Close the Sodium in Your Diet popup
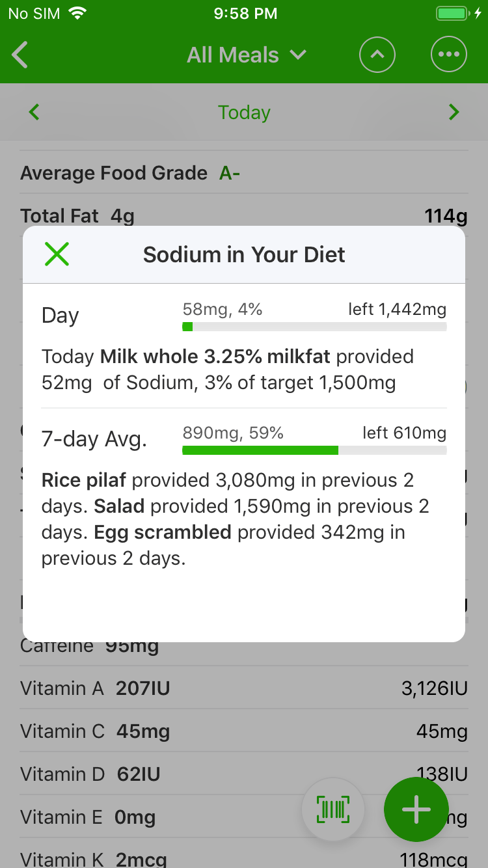488x868 pixels. (57, 254)
